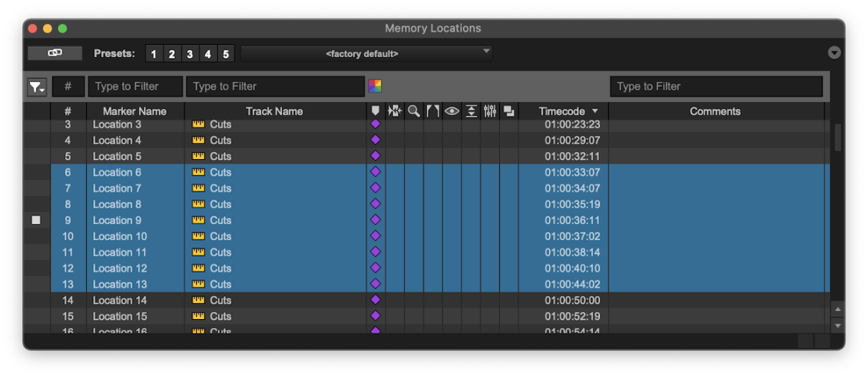Click the Zoom settings magnifier column icon
868x377 pixels.
(414, 111)
